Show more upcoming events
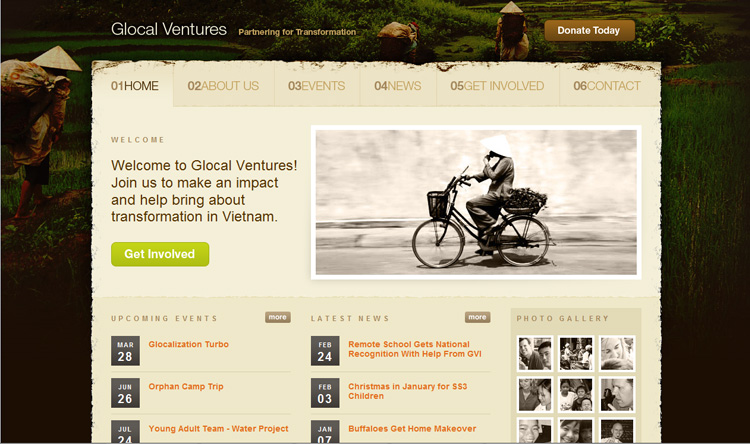This screenshot has width=750, height=444. tap(277, 317)
